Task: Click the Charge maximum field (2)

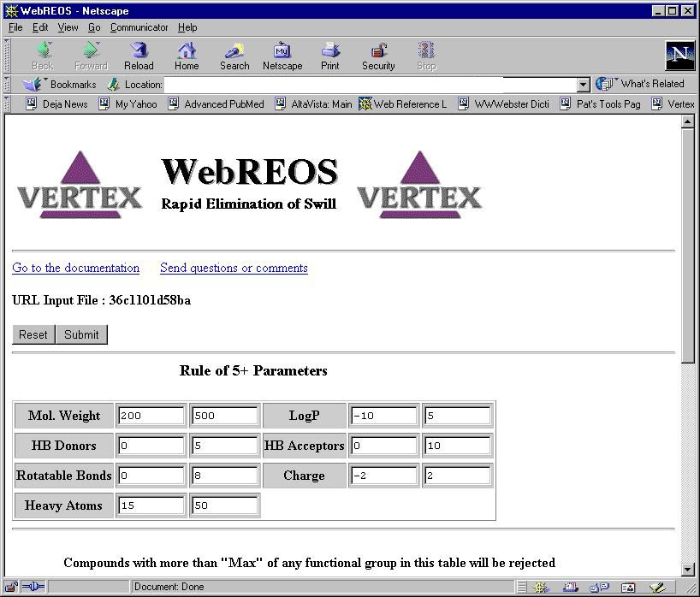Action: 458,476
